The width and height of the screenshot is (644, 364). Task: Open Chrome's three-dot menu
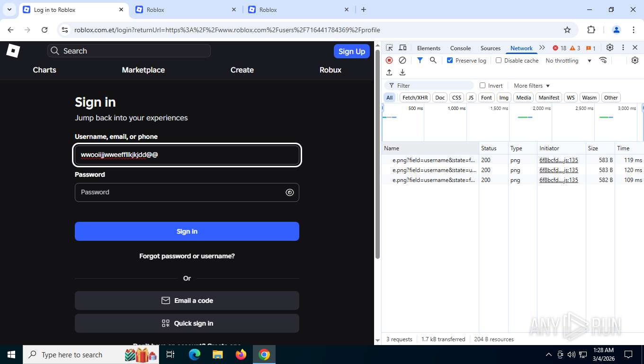[634, 30]
